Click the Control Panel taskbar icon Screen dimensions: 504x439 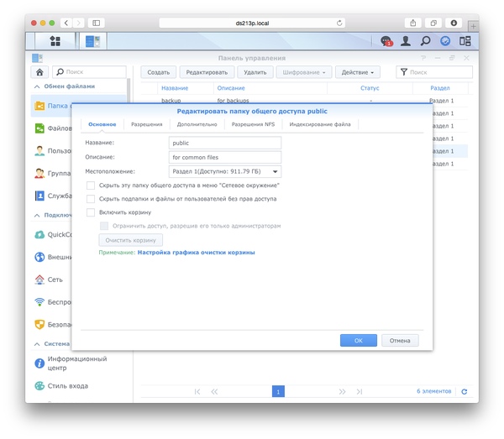(92, 41)
